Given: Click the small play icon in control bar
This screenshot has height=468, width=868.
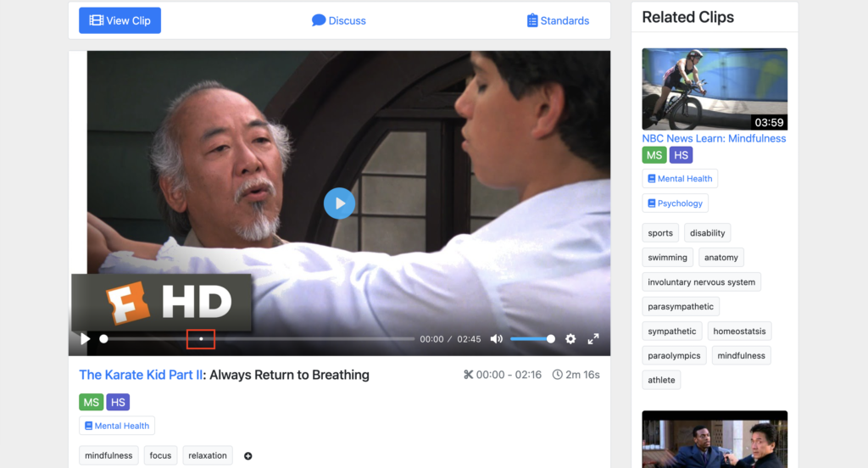Looking at the screenshot, I should pos(86,339).
